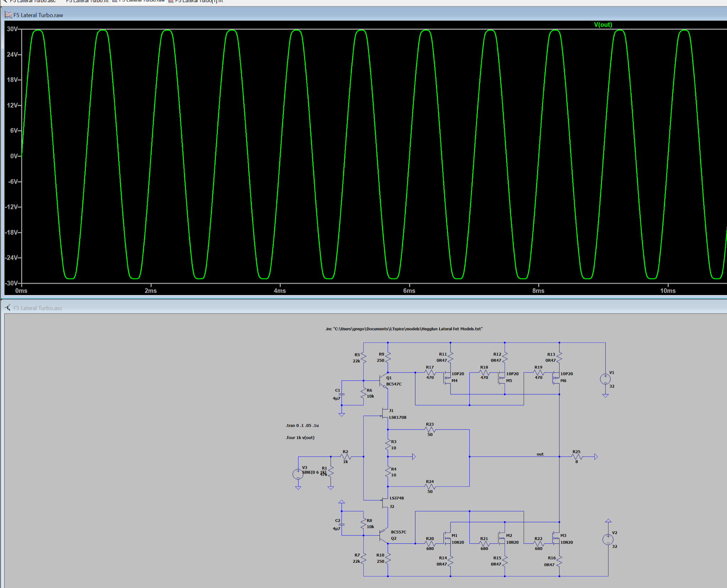Screen dimensions: 727x588
Task: Select the Q1 BC547C transistor symbol
Action: [x=384, y=381]
